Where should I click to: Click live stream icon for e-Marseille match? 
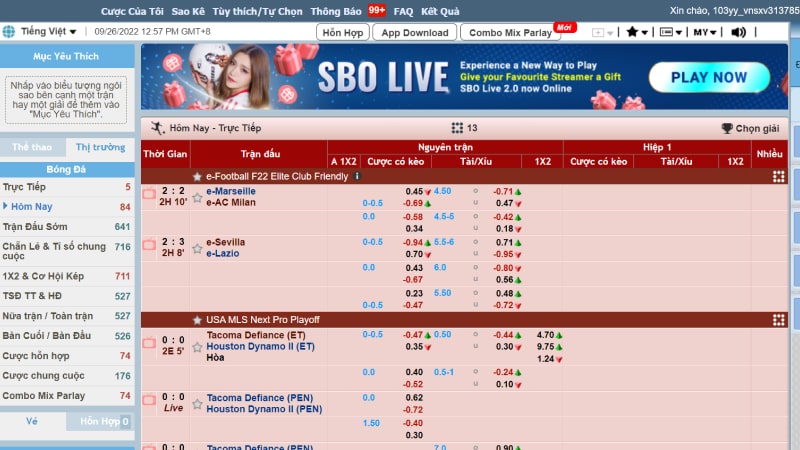tap(149, 193)
